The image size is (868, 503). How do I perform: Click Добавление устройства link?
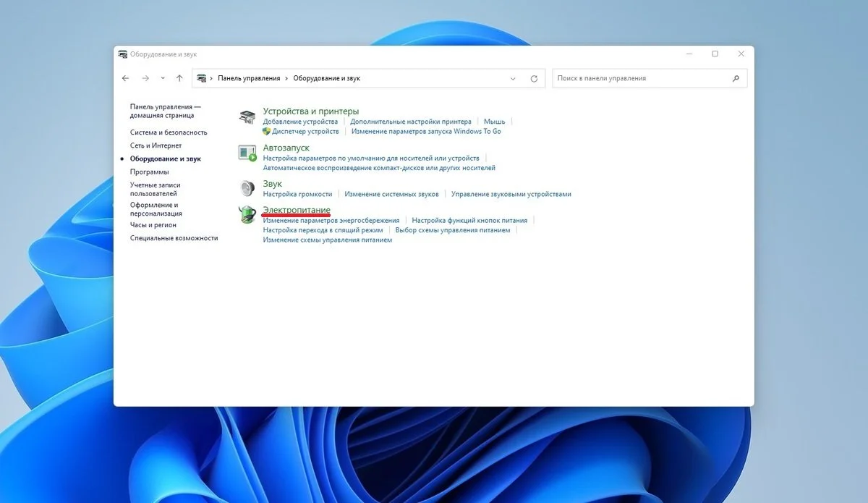click(x=300, y=122)
